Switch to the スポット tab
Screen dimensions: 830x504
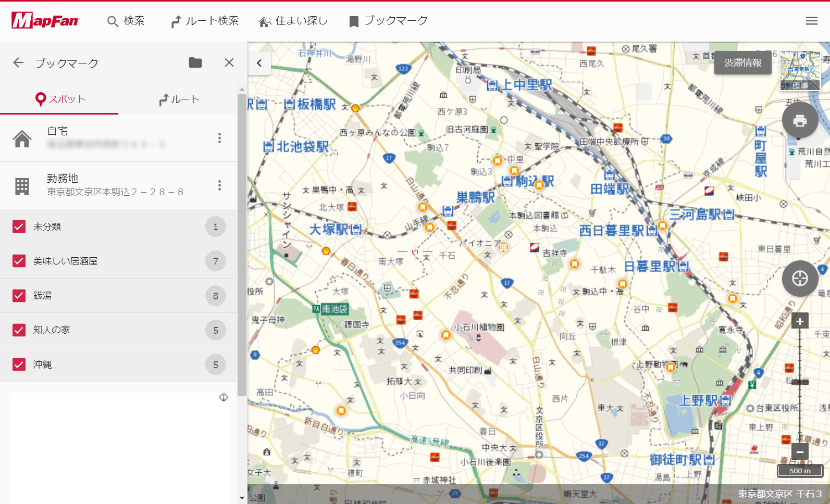pos(59,99)
